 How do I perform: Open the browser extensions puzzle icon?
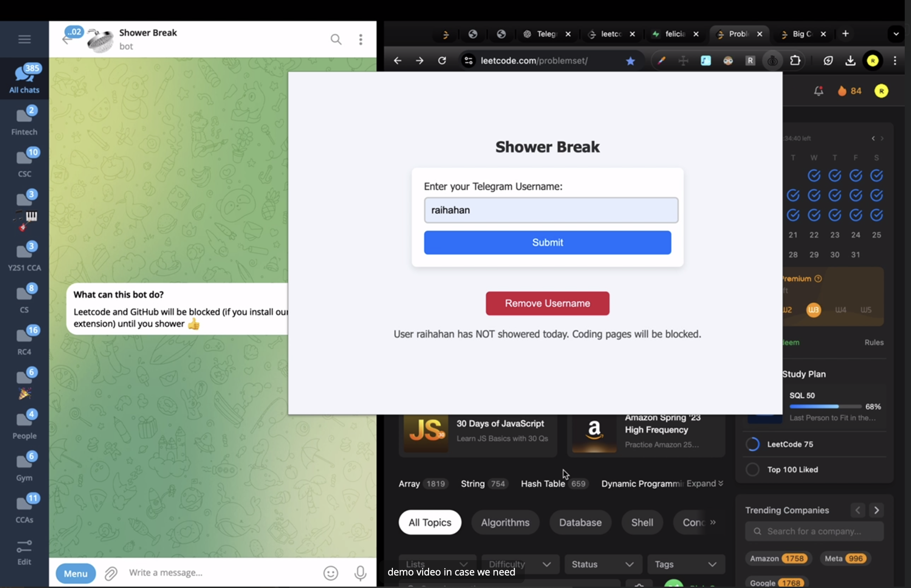tap(795, 61)
